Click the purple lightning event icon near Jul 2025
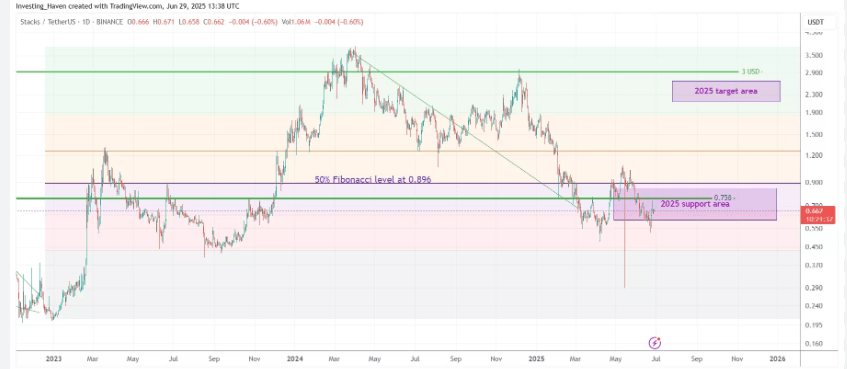The image size is (847, 369). pos(655,342)
